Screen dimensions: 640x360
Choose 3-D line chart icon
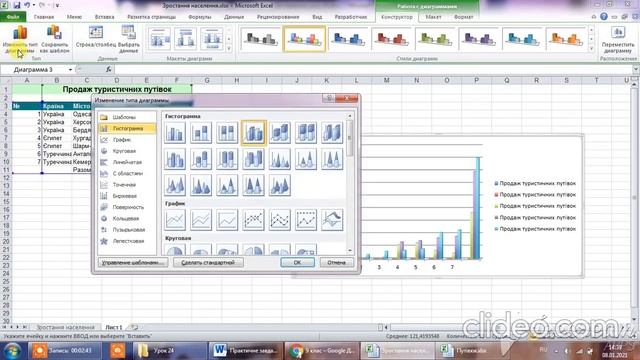[332, 220]
